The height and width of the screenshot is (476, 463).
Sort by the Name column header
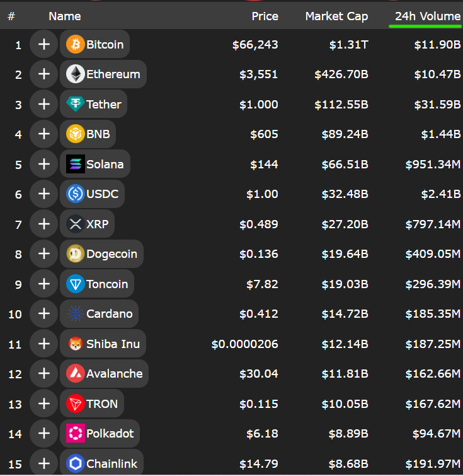[x=65, y=16]
